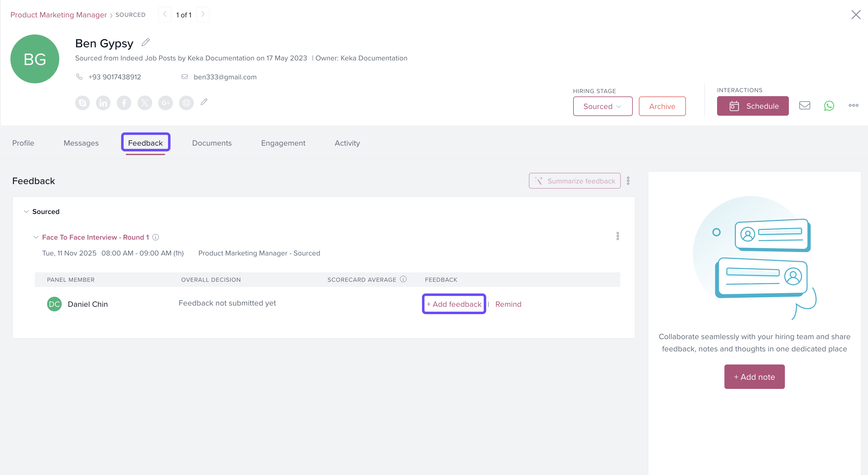Click the X (Twitter) social icon
The height and width of the screenshot is (475, 868).
coord(145,103)
